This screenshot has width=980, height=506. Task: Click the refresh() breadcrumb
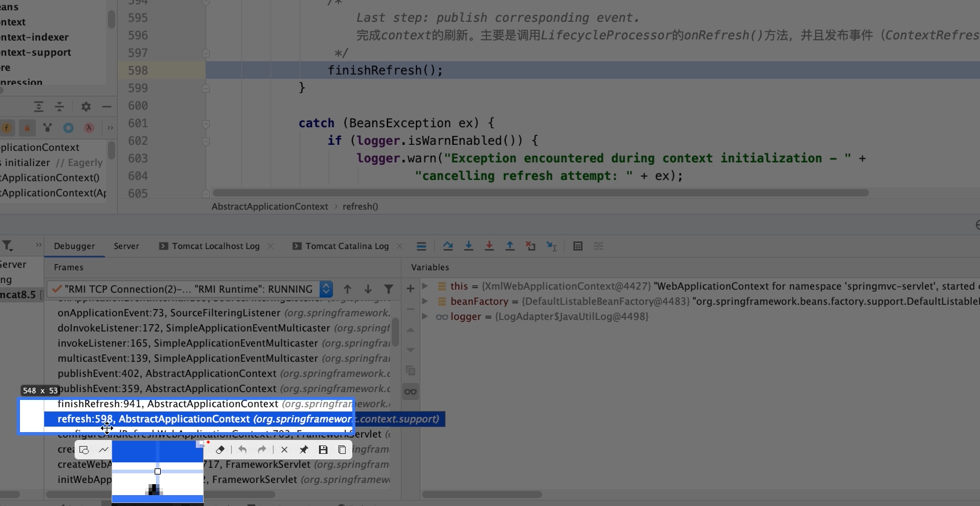(x=360, y=207)
